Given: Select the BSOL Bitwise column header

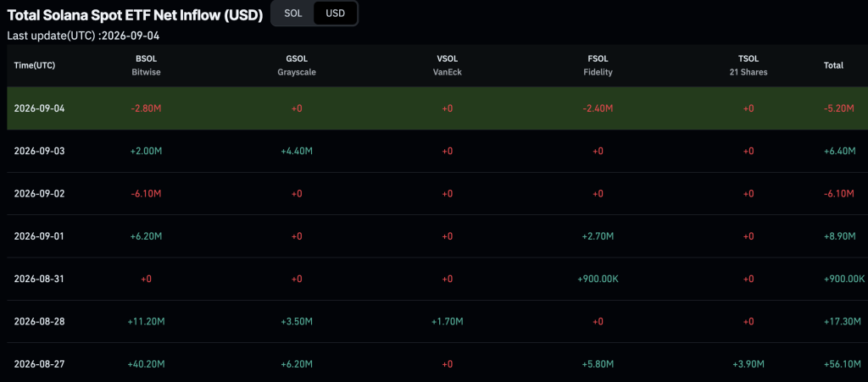Looking at the screenshot, I should (x=146, y=65).
